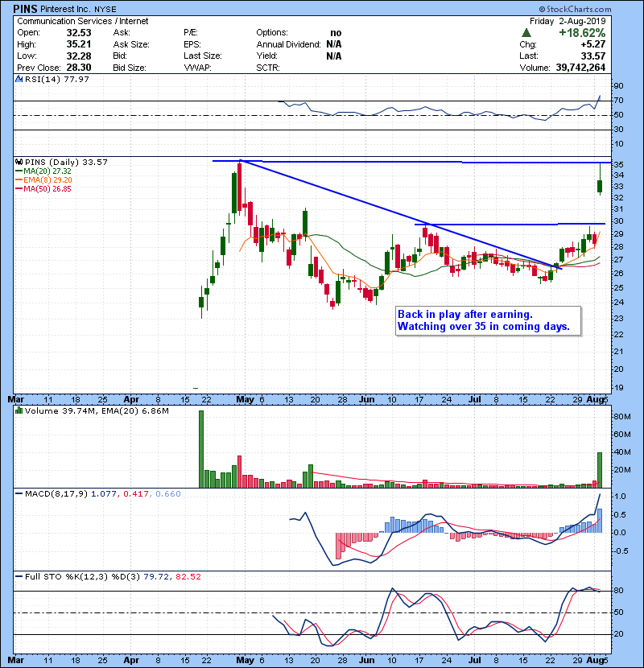Click the date Friday 2-Aug-2019
The height and width of the screenshot is (668, 644).
pos(568,21)
